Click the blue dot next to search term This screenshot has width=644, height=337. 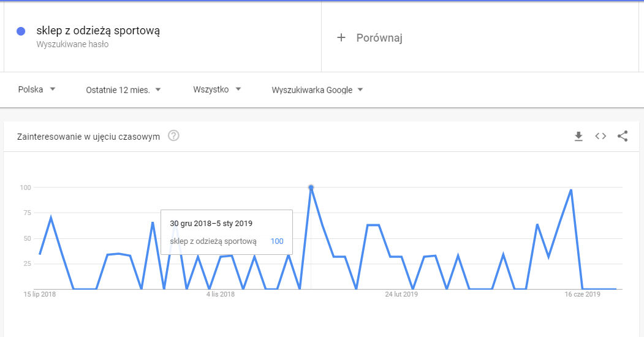coord(21,31)
